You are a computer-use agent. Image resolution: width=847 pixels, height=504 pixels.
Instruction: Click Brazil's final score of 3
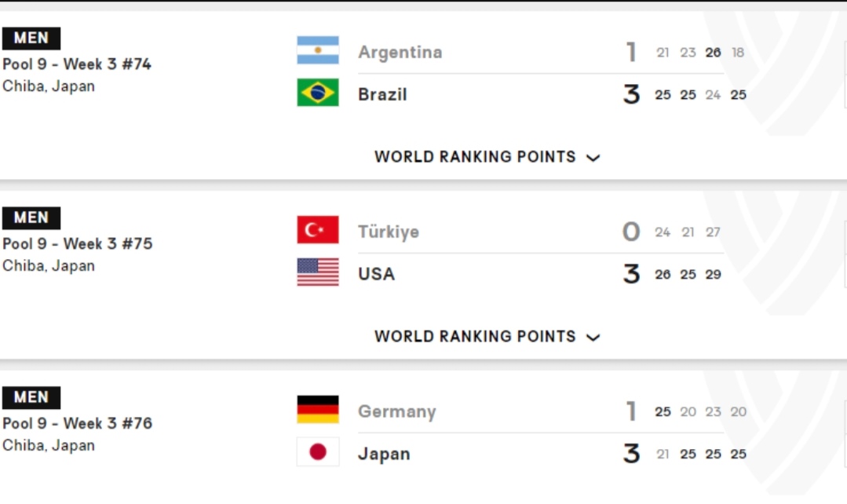631,94
